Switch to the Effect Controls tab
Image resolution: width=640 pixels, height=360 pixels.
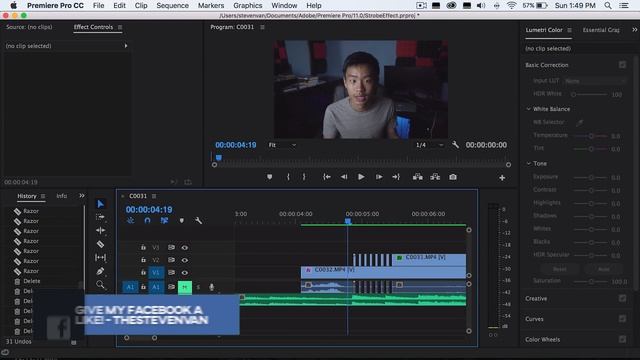click(93, 27)
